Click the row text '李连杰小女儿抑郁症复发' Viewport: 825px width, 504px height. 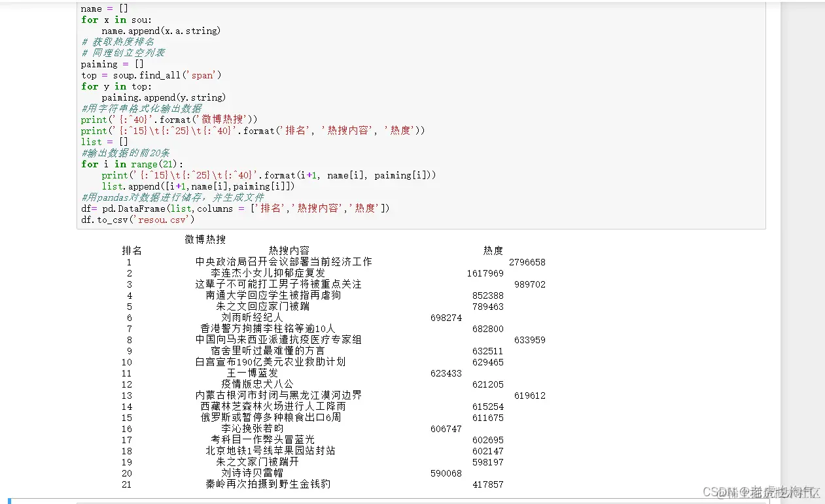pos(268,273)
